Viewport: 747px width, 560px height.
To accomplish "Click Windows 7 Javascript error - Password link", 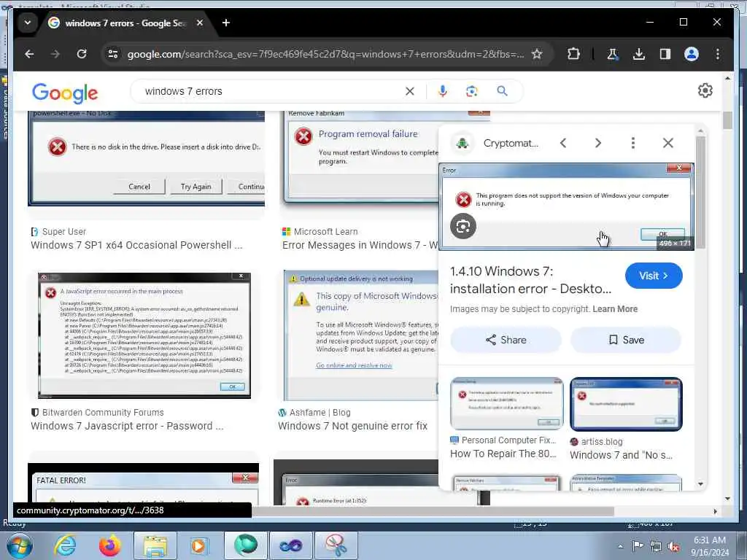I will click(x=127, y=426).
